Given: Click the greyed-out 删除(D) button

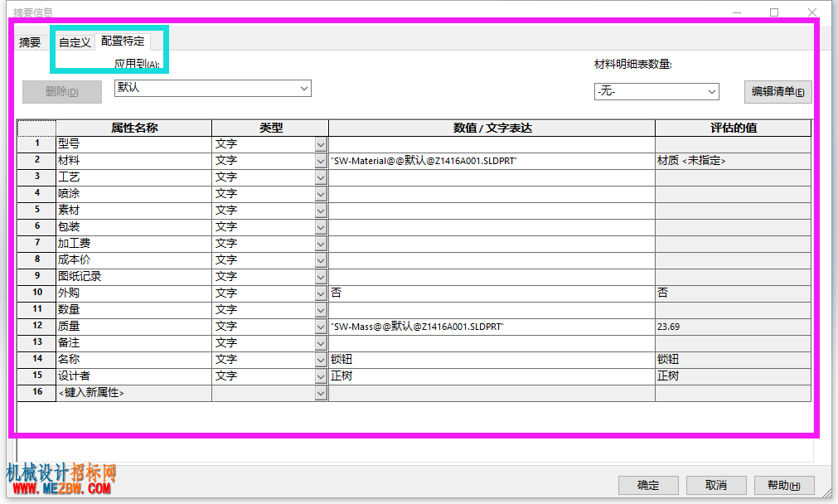Looking at the screenshot, I should click(x=62, y=91).
